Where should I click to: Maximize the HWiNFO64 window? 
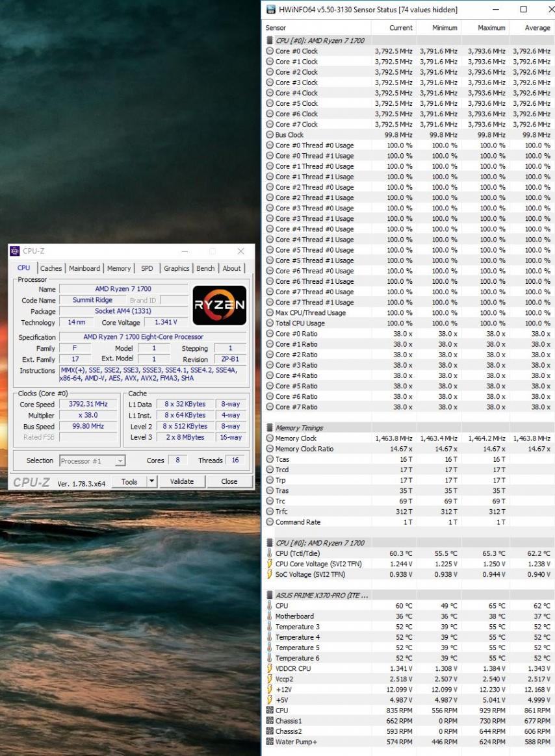click(x=524, y=9)
